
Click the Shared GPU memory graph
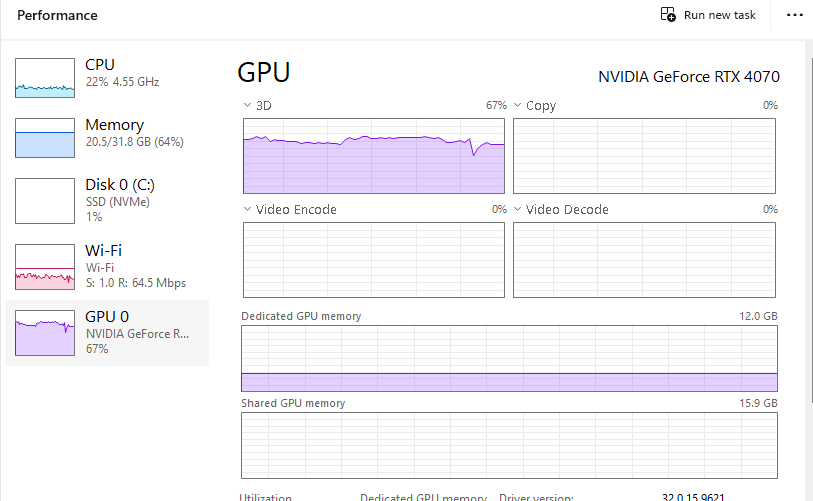pos(509,444)
